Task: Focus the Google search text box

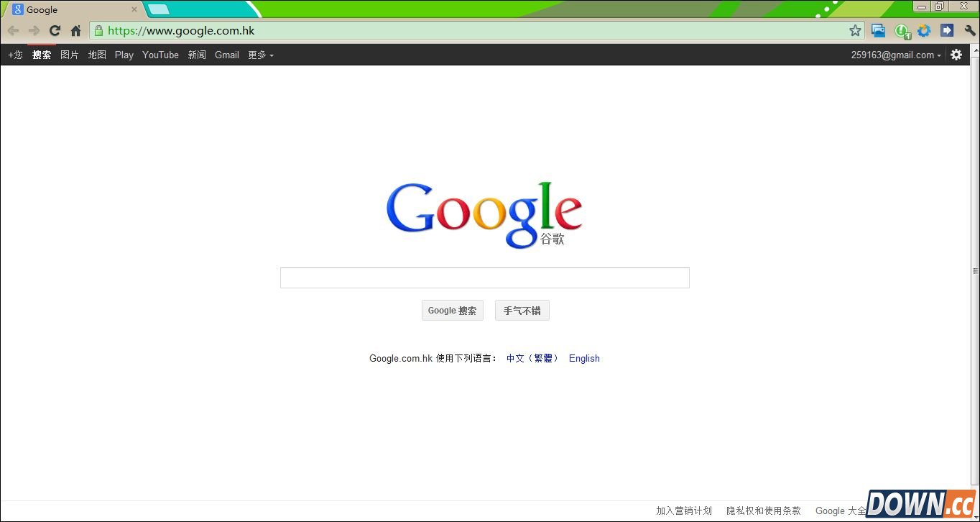Action: pyautogui.click(x=485, y=278)
